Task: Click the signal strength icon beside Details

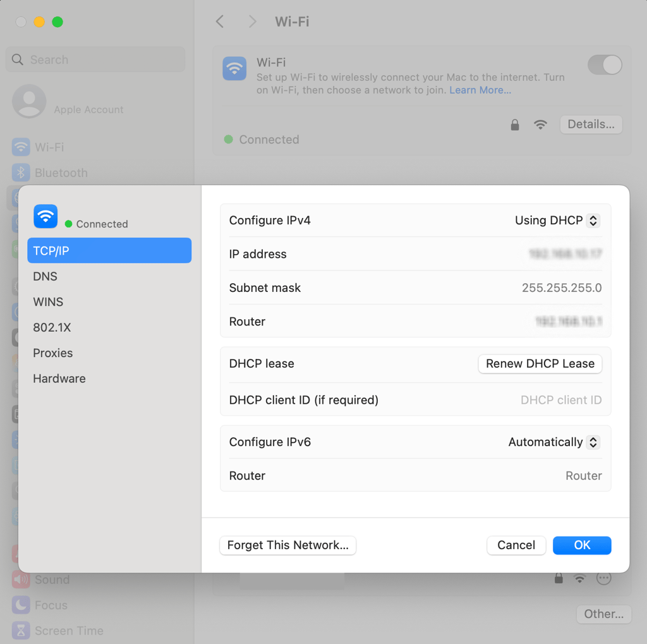Action: tap(540, 125)
